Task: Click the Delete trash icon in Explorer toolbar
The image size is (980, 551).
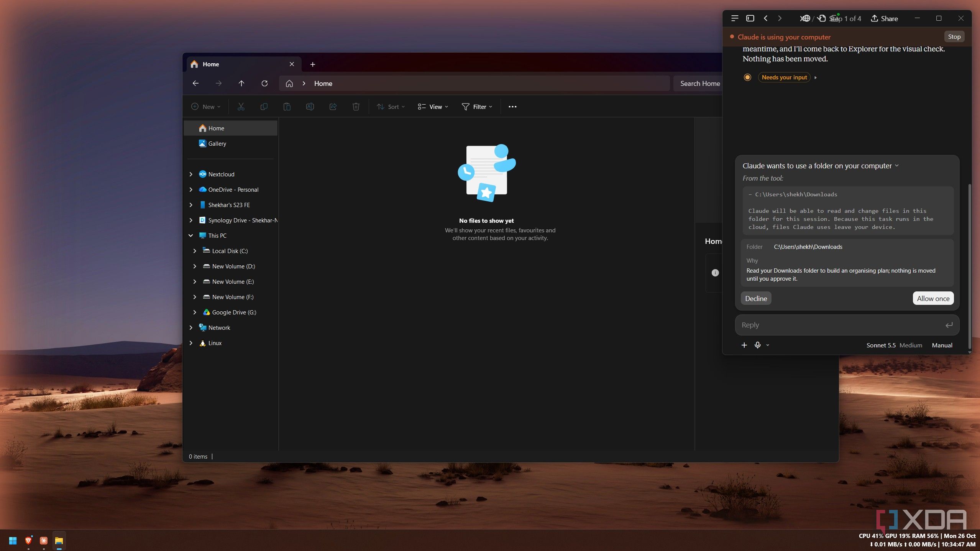Action: [x=356, y=107]
